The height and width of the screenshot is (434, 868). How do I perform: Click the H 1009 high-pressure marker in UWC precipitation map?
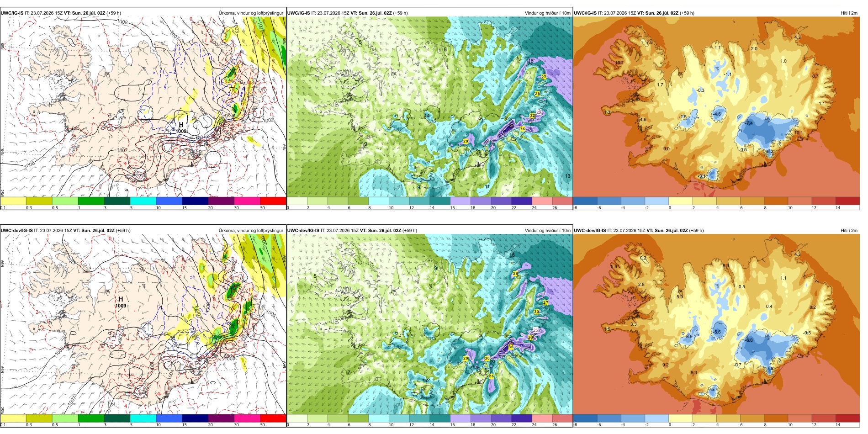(x=181, y=127)
